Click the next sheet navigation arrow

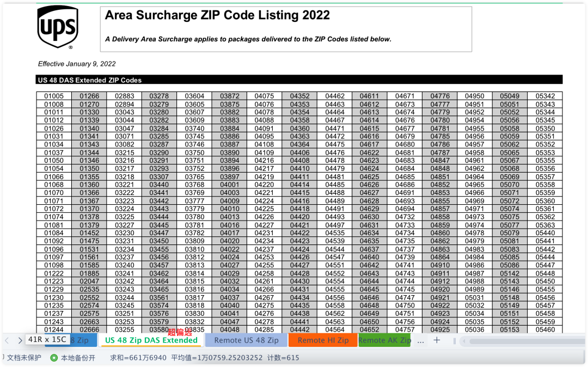tap(20, 340)
